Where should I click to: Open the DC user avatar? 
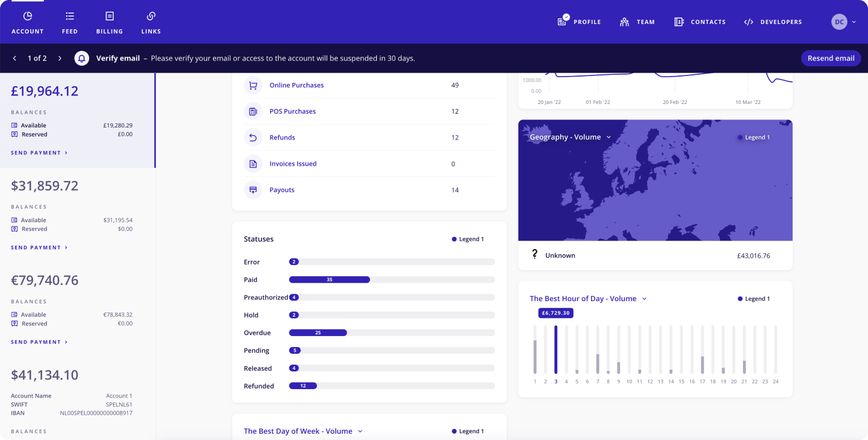point(839,22)
